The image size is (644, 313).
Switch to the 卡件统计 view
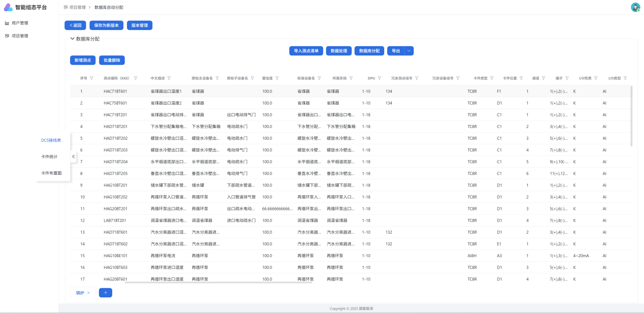[49, 156]
